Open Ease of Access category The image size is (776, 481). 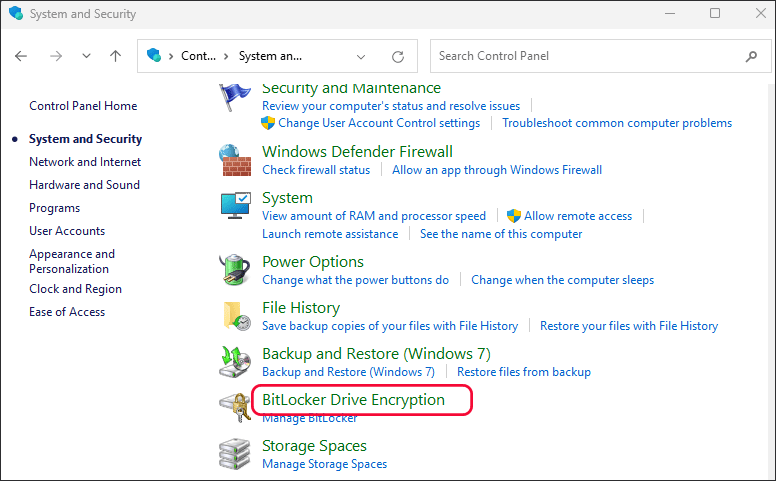pos(67,312)
